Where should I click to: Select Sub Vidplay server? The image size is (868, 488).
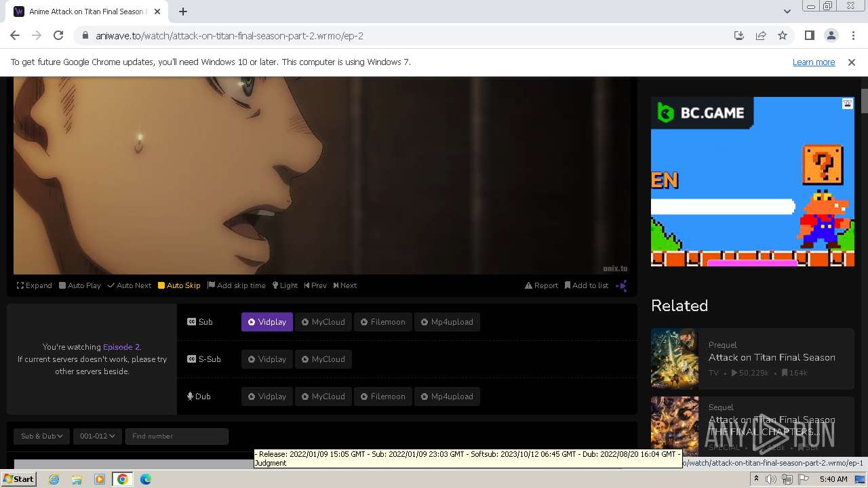click(267, 322)
